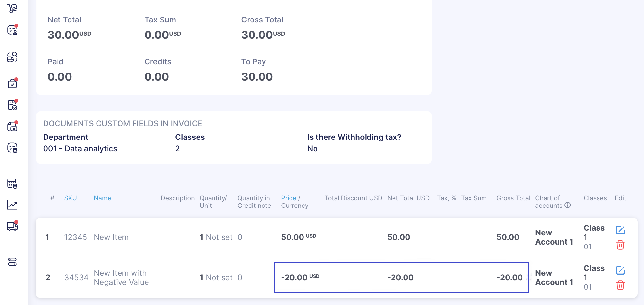The width and height of the screenshot is (644, 305).
Task: Click the Chart of accounts info icon
Action: click(x=568, y=205)
